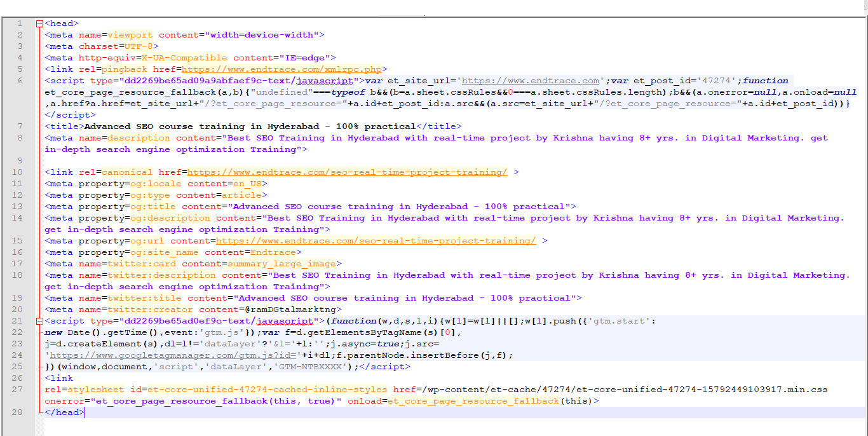Place cursor on the closing </title> tag
Image resolution: width=868 pixels, height=436 pixels.
(x=439, y=126)
